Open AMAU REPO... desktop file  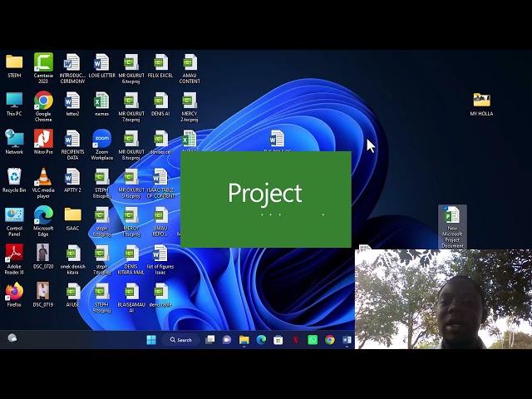pos(160,221)
